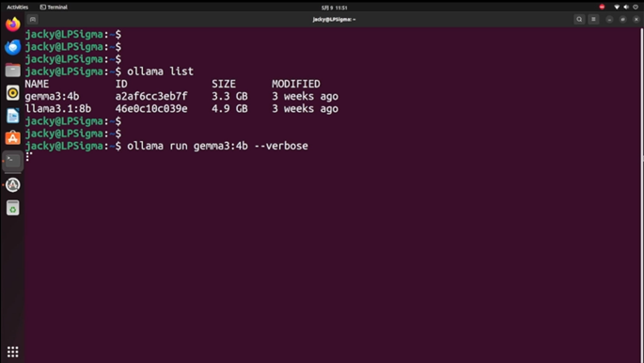Image resolution: width=644 pixels, height=363 pixels.
Task: Open Firefox from the dock
Action: click(x=13, y=24)
